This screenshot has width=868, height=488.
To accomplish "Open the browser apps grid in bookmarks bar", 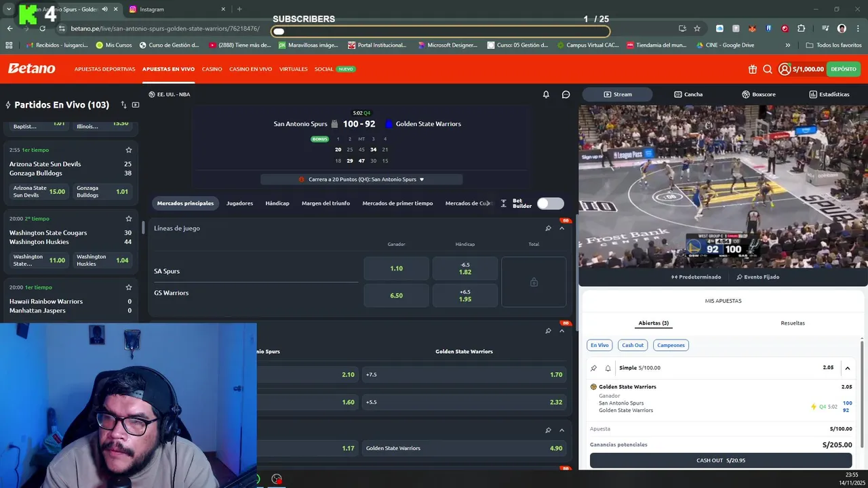I will tap(9, 45).
